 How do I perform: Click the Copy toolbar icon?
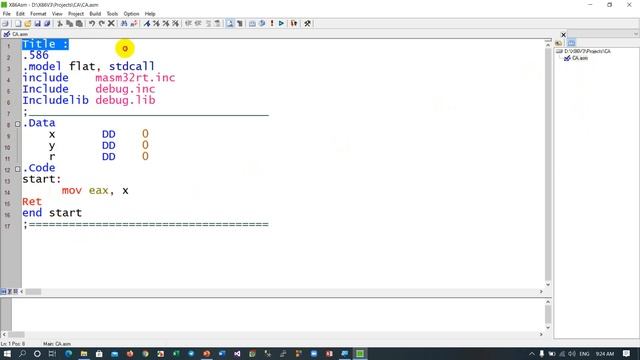[69, 24]
